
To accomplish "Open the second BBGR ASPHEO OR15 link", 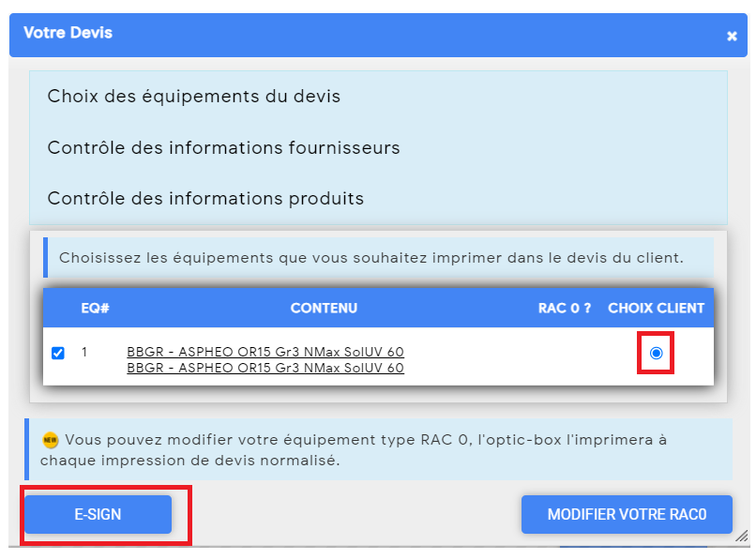I will click(x=265, y=368).
